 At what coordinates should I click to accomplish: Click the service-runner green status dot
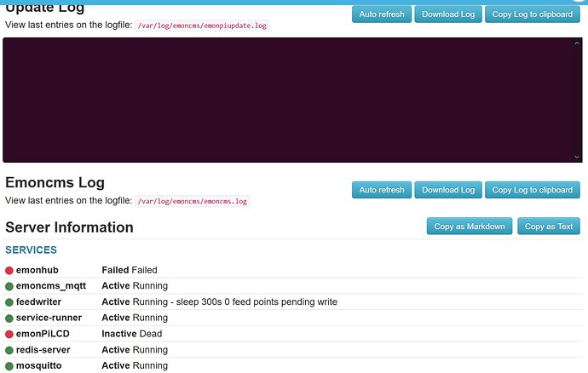9,318
